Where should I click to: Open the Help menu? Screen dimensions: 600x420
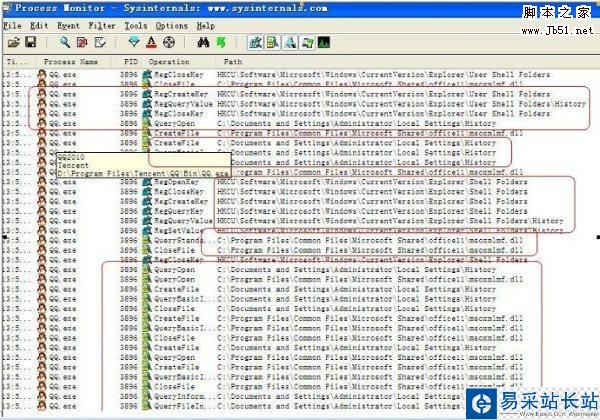pyautogui.click(x=206, y=26)
